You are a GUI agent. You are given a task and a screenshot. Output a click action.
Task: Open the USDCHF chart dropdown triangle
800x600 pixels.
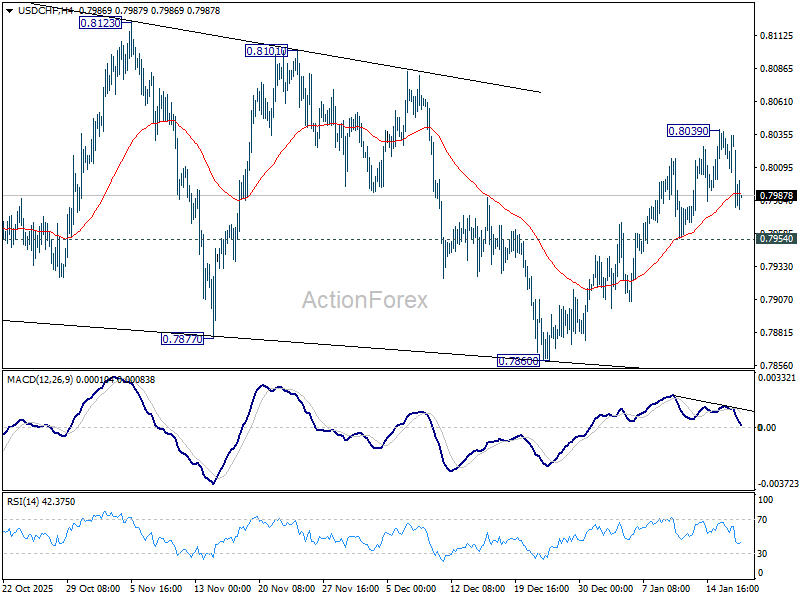tap(9, 11)
